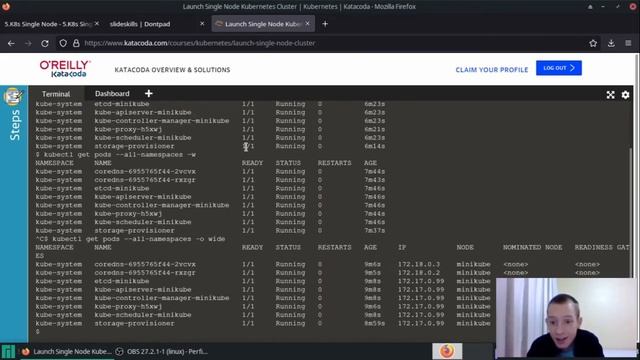640x360 pixels.
Task: Select the 'Launch Single Node Kube' browser tab
Action: [263, 24]
